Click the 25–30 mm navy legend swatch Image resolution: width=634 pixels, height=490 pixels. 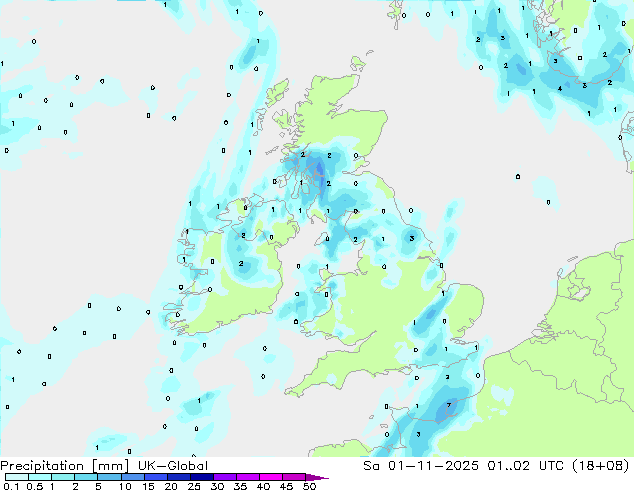tap(201, 477)
